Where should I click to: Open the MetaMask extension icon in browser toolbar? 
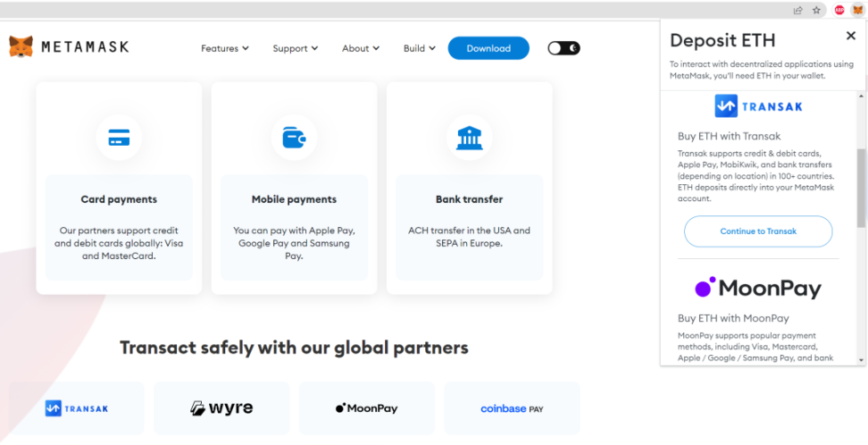[x=858, y=10]
